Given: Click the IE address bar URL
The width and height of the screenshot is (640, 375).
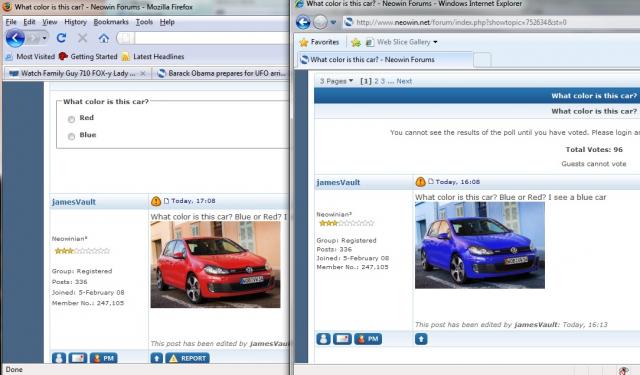Looking at the screenshot, I should click(x=461, y=22).
